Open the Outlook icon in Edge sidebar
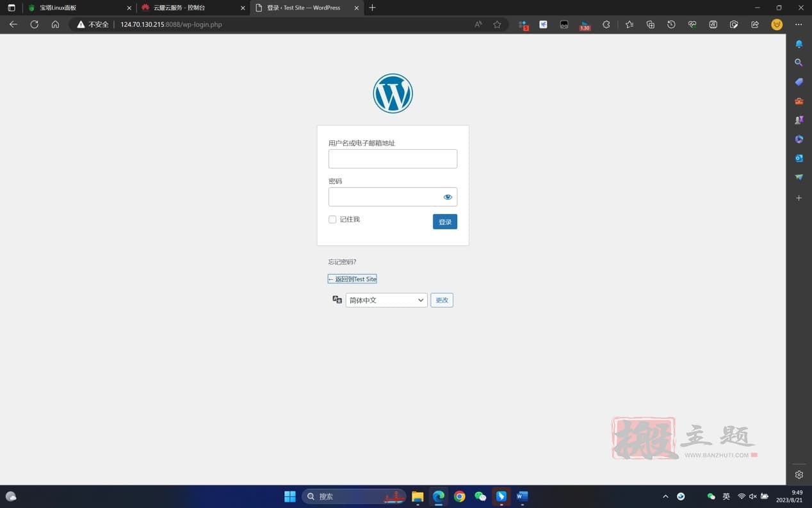 point(799,158)
